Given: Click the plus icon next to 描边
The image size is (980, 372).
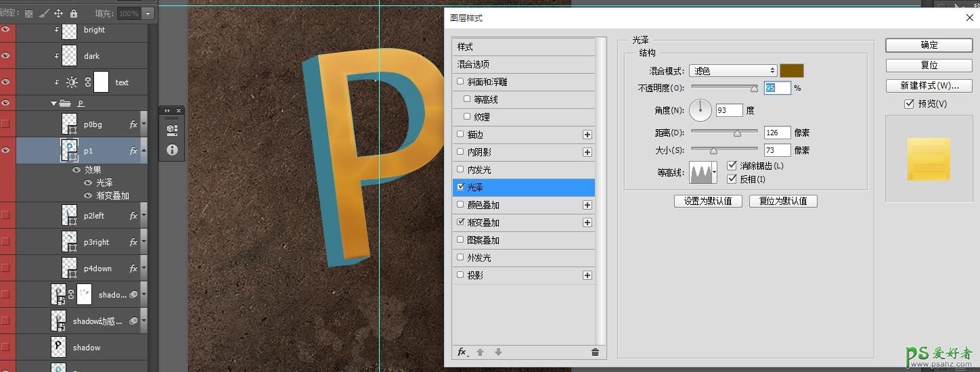Looking at the screenshot, I should point(587,135).
